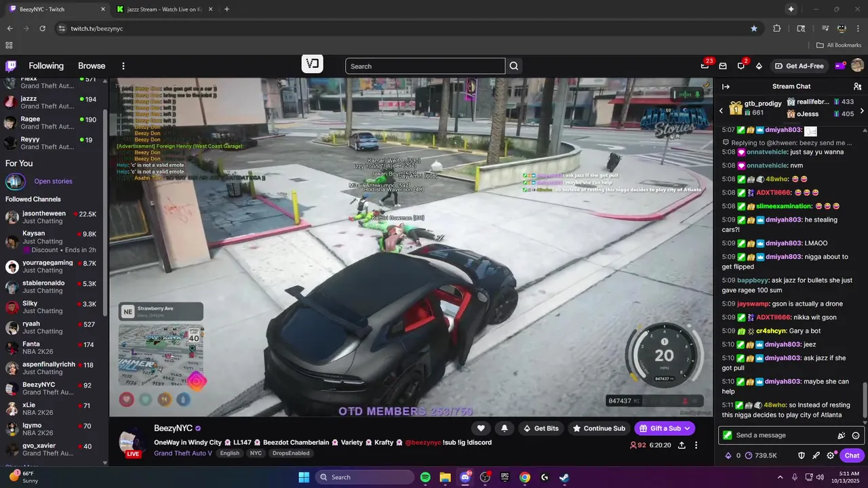The height and width of the screenshot is (488, 868).
Task: Open stream options three-dot menu
Action: (x=696, y=445)
